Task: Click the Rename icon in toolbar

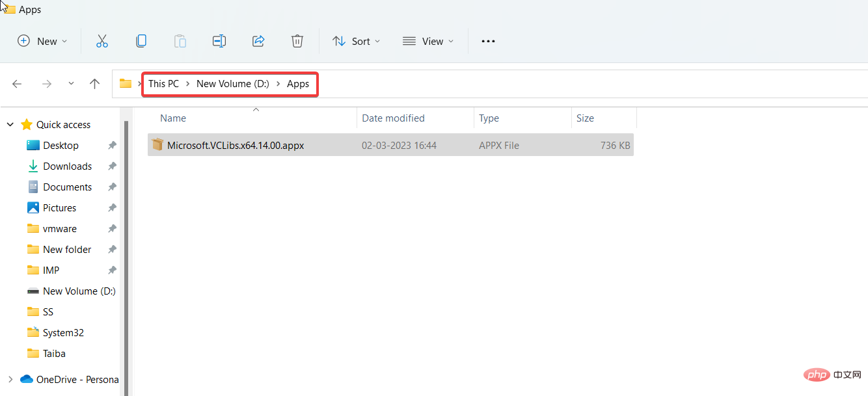Action: (219, 41)
